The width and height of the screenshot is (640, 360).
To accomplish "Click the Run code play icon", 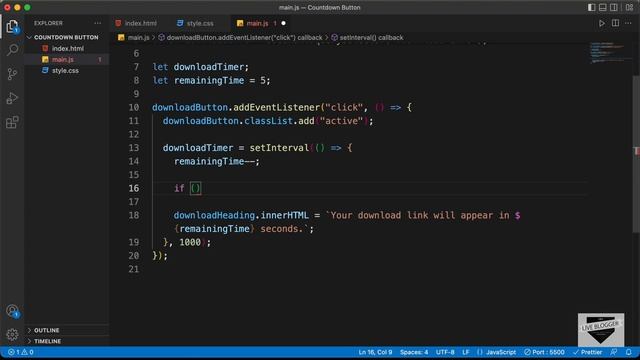I will coord(602,23).
